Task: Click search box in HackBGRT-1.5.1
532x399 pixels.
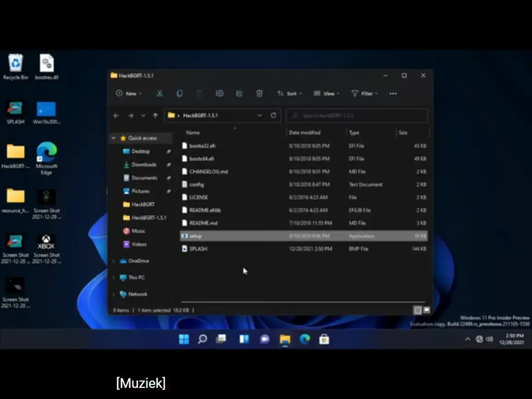Action: (x=357, y=116)
